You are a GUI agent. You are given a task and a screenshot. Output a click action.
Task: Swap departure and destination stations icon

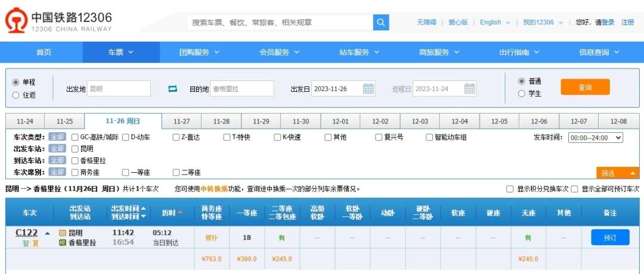(173, 89)
